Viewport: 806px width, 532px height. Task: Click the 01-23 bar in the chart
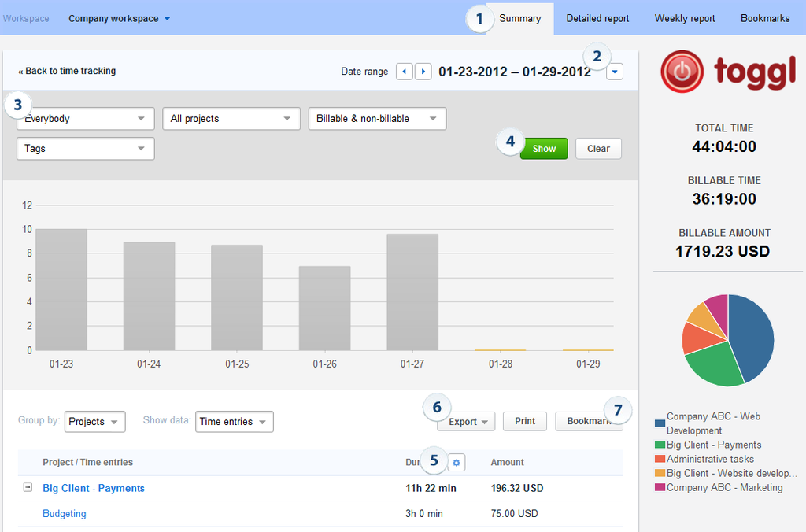[61, 290]
